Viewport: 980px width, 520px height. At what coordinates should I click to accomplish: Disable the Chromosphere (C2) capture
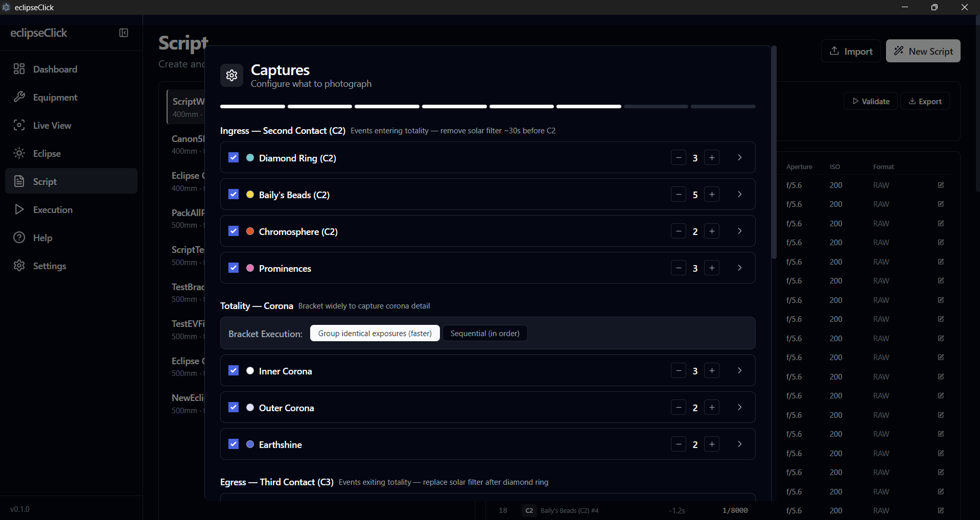(233, 231)
